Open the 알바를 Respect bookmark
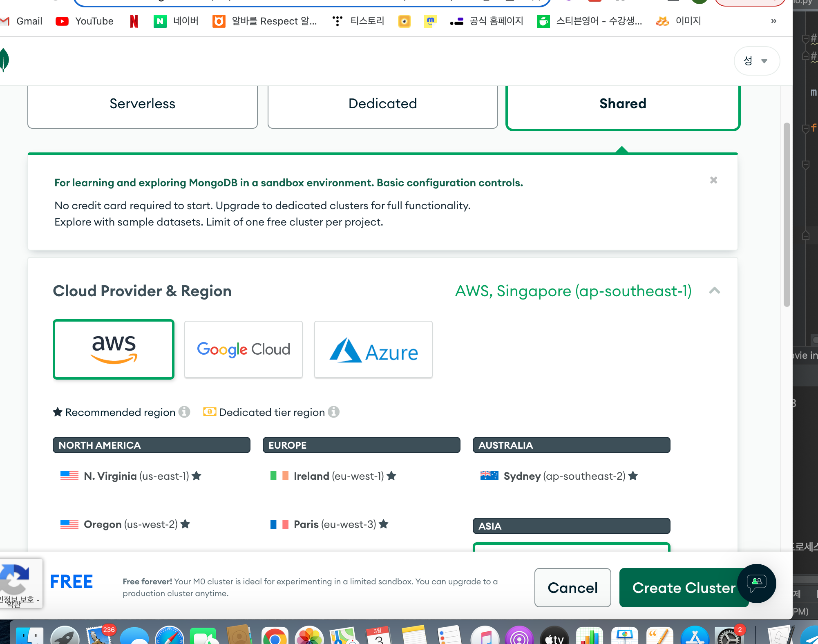Screen dimensions: 818x644 pos(265,21)
